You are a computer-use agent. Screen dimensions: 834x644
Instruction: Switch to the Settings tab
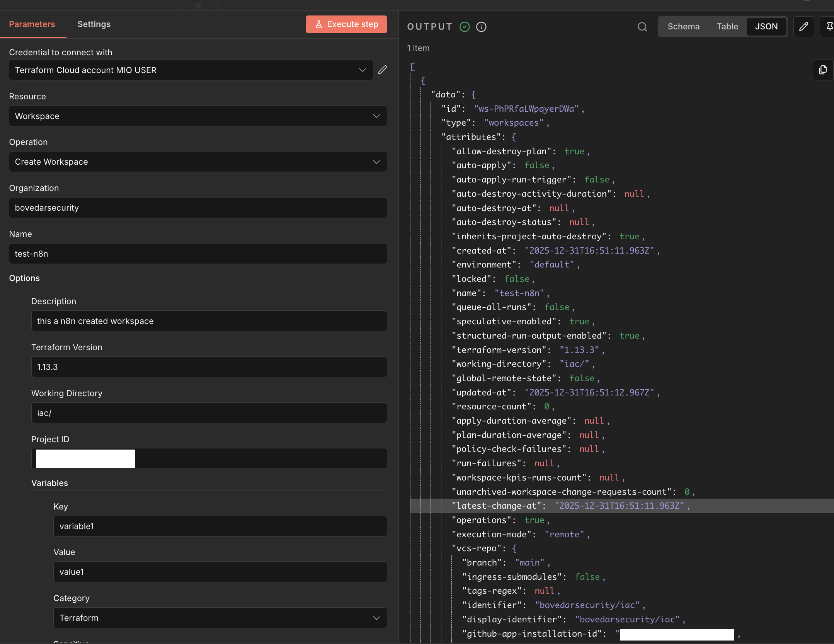point(94,24)
